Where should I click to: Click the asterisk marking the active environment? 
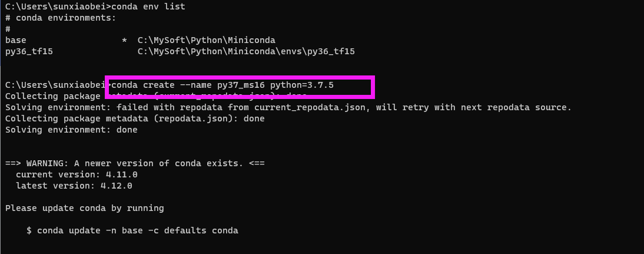124,41
